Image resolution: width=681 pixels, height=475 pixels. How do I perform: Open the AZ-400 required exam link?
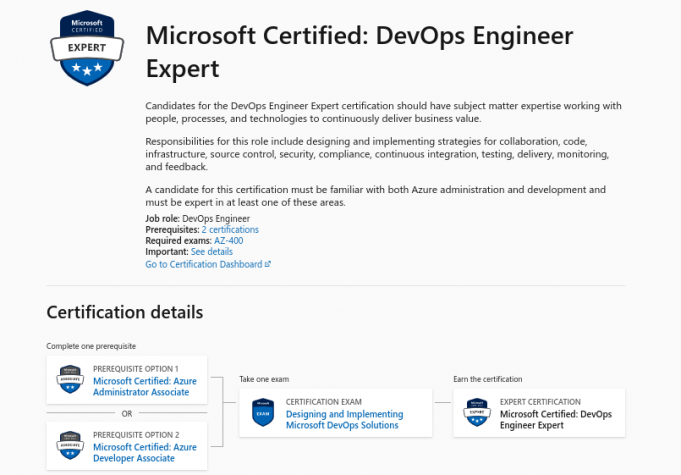pyautogui.click(x=229, y=241)
